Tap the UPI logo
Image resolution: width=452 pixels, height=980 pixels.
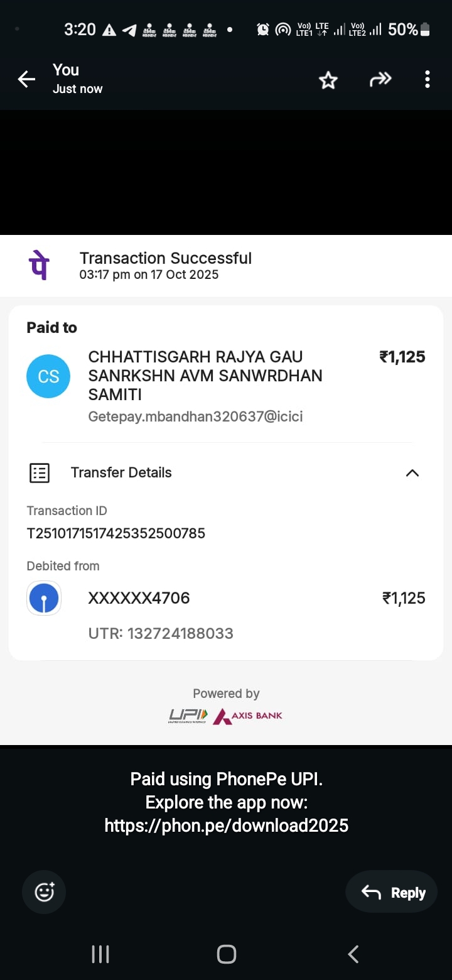[188, 716]
